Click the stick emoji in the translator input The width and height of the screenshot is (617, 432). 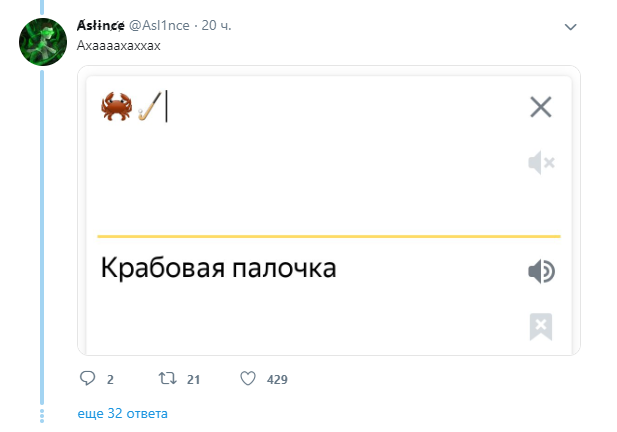[149, 107]
